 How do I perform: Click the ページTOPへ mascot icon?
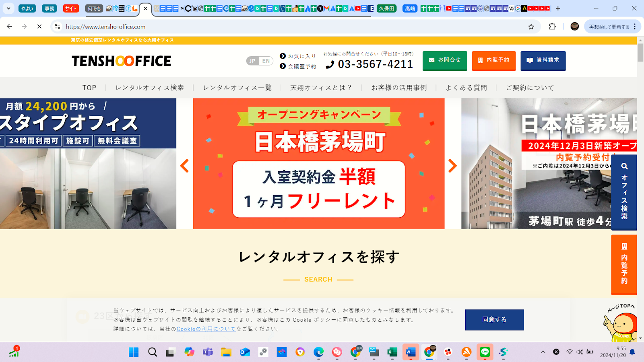(621, 323)
